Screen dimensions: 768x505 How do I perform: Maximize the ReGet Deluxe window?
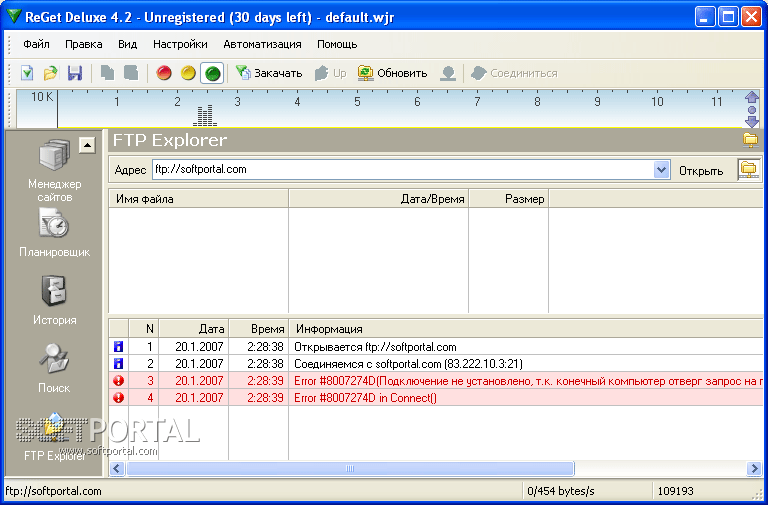[x=728, y=17]
